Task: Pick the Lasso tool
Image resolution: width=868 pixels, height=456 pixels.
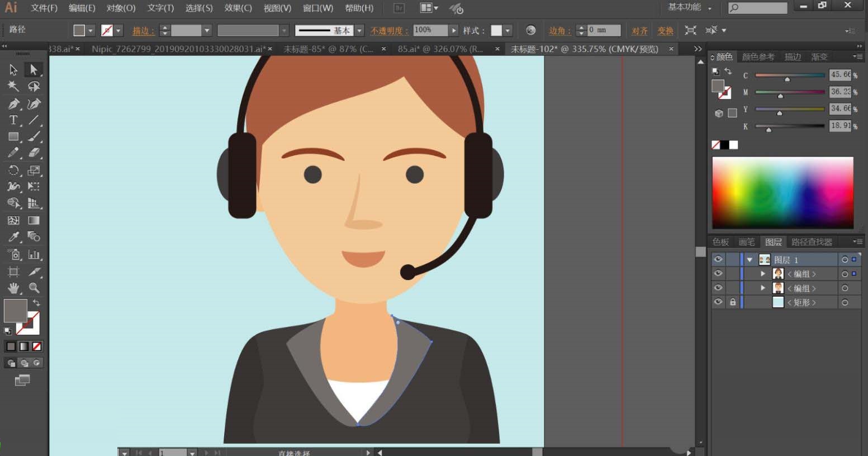Action: [34, 86]
